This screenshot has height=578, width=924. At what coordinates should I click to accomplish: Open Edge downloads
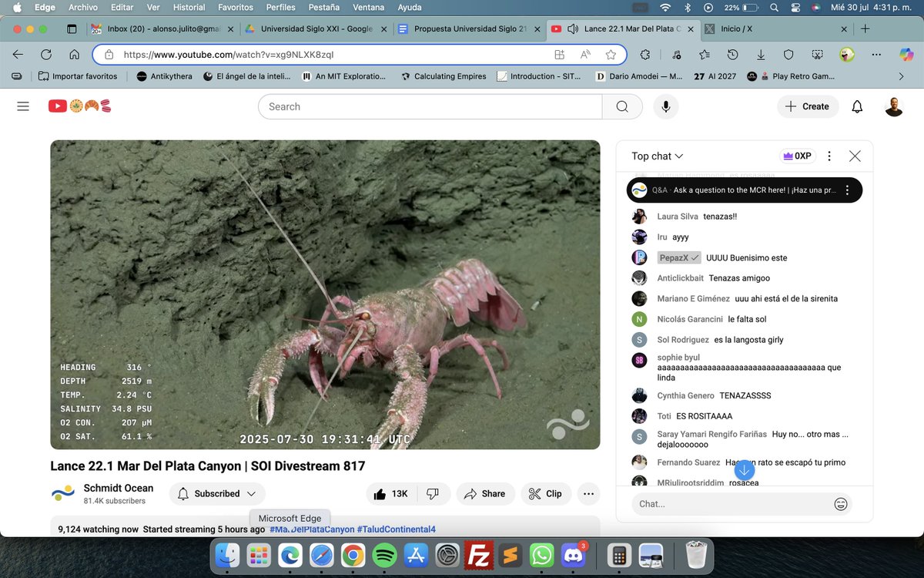point(761,55)
